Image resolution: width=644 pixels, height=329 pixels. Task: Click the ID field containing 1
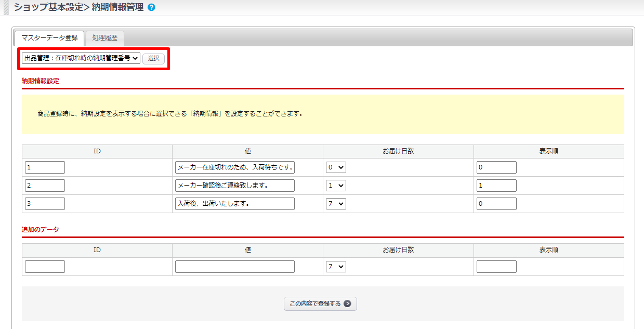(x=45, y=167)
